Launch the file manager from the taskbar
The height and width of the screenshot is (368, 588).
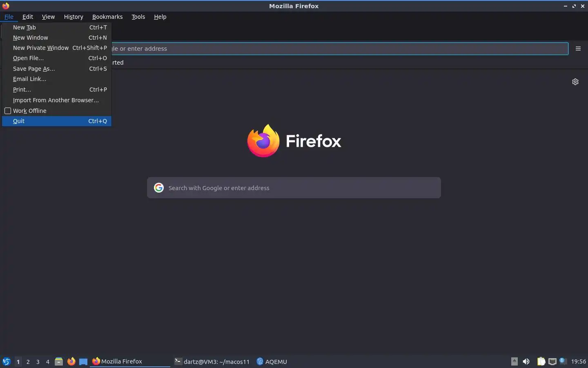click(x=59, y=361)
